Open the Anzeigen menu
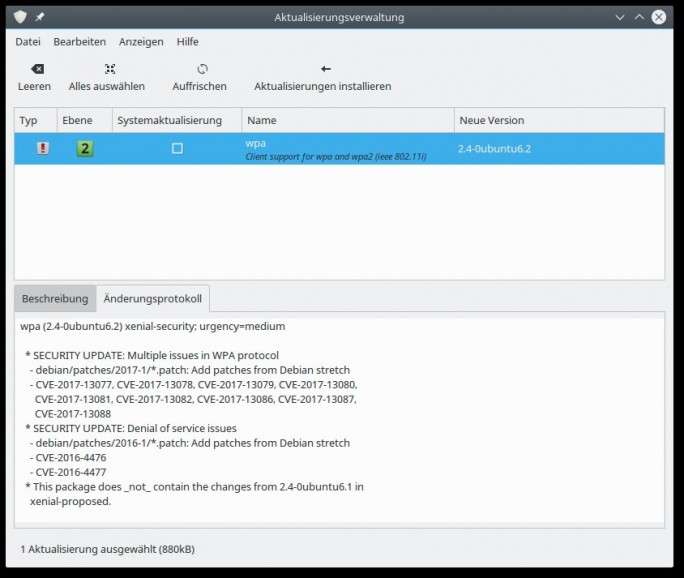684x578 pixels. point(141,42)
